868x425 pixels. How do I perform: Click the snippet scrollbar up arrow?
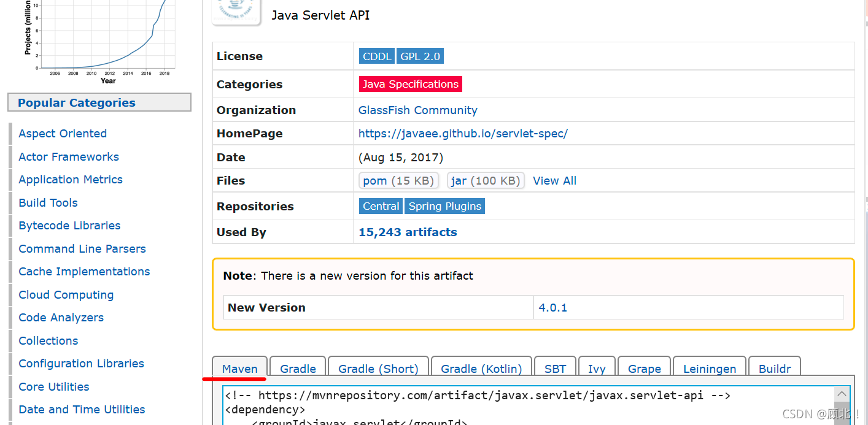tap(842, 393)
